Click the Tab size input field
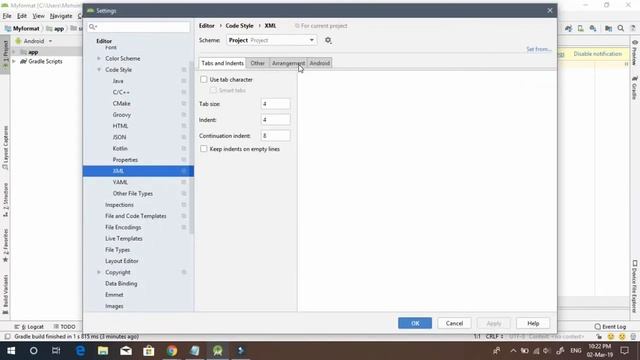The image size is (640, 360). (276, 104)
